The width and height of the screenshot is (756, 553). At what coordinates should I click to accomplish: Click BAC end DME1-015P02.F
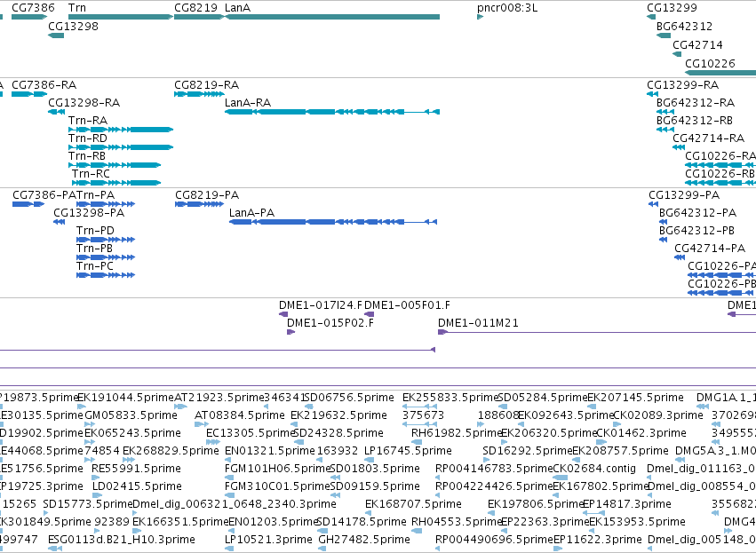290,332
